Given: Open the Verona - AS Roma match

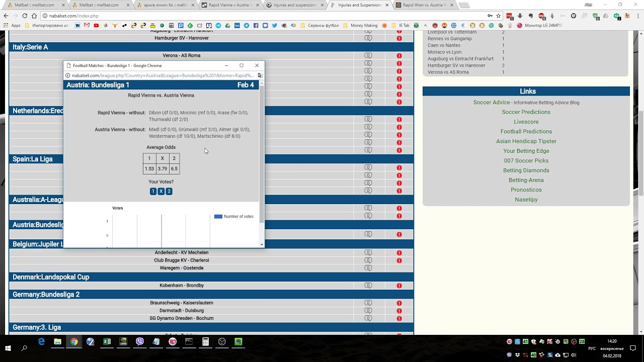Looking at the screenshot, I should click(x=182, y=55).
